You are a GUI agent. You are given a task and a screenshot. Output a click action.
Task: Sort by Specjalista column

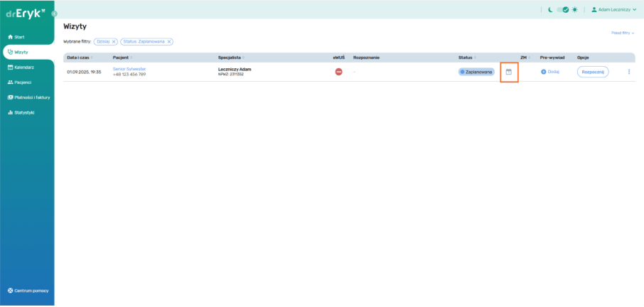tap(231, 58)
